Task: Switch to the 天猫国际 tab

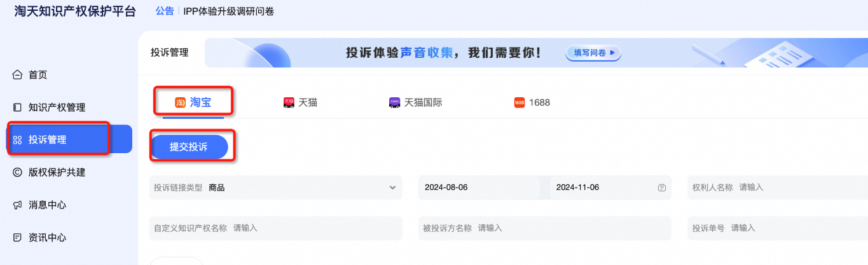Action: 416,102
